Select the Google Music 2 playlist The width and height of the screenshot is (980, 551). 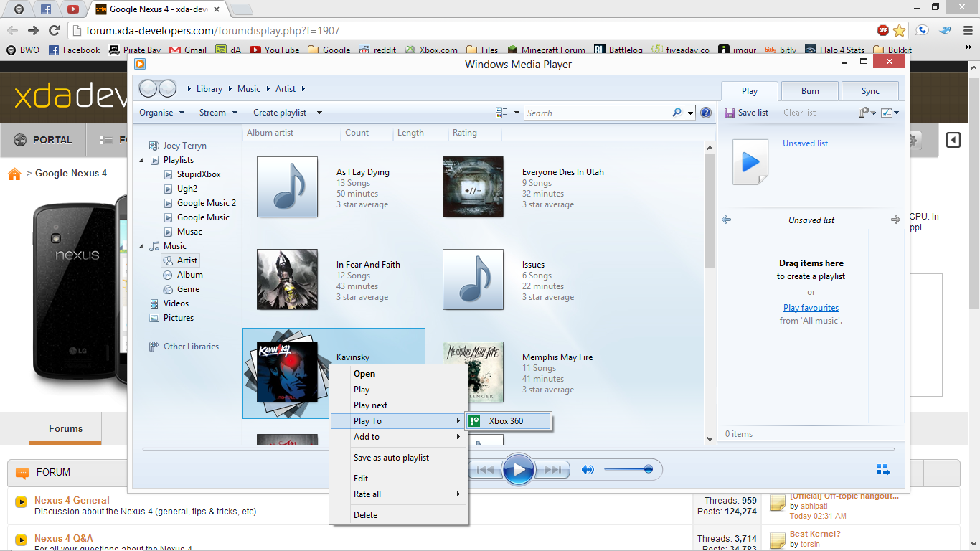point(207,203)
